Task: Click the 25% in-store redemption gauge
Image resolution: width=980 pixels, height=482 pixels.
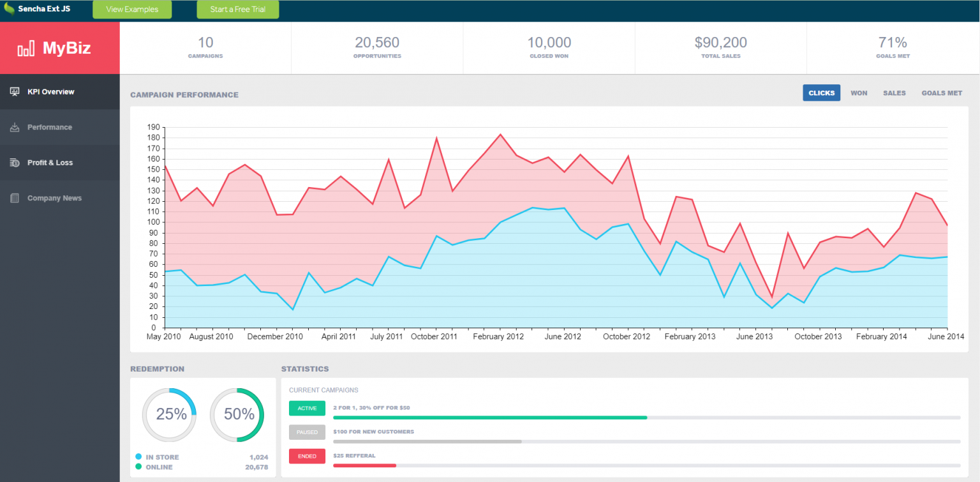Action: click(169, 415)
